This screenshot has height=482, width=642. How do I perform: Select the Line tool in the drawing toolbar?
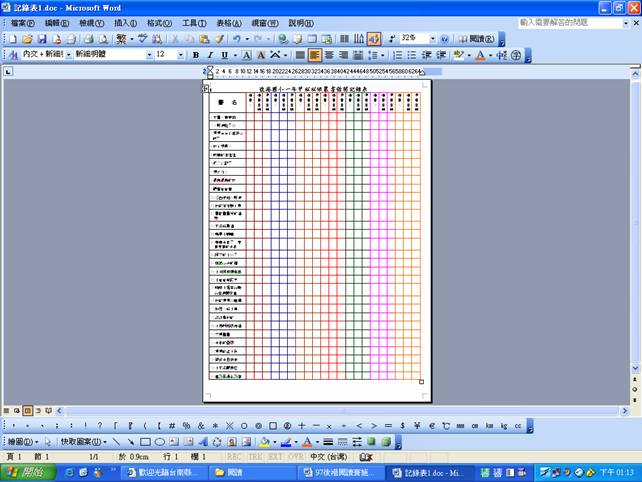[x=116, y=441]
